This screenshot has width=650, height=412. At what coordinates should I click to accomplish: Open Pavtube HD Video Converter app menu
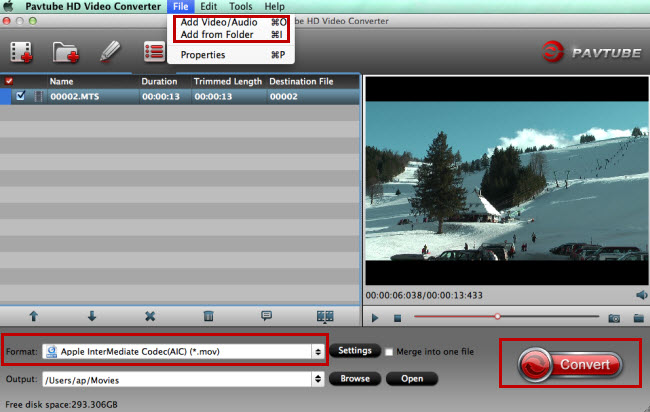(x=93, y=6)
